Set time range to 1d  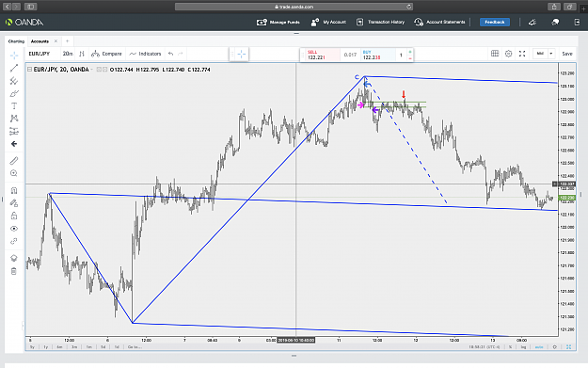117,347
